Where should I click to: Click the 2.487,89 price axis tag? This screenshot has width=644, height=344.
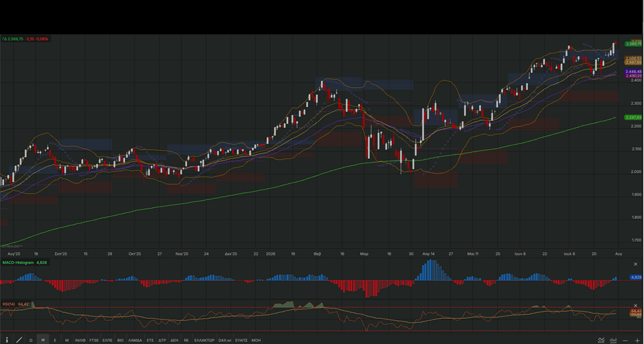(633, 63)
